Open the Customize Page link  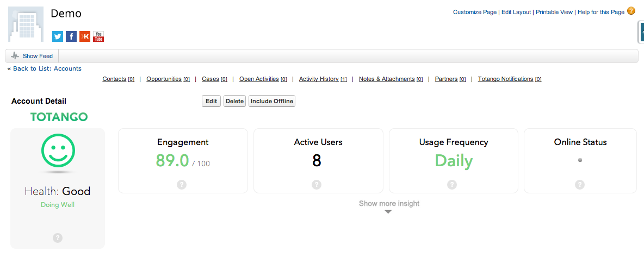point(475,12)
